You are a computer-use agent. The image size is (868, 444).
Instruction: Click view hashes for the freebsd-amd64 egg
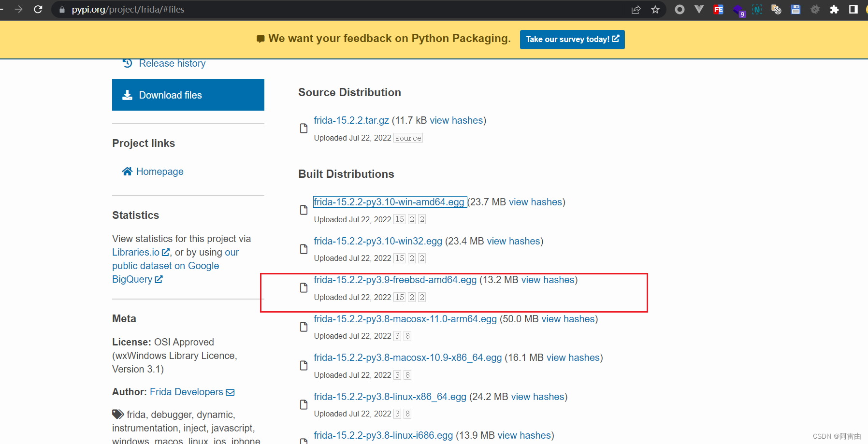point(549,280)
